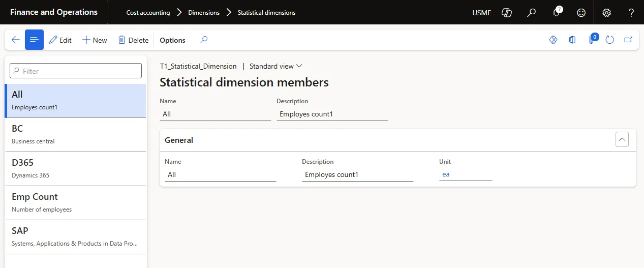Refresh the page
The width and height of the screenshot is (644, 268).
(610, 40)
